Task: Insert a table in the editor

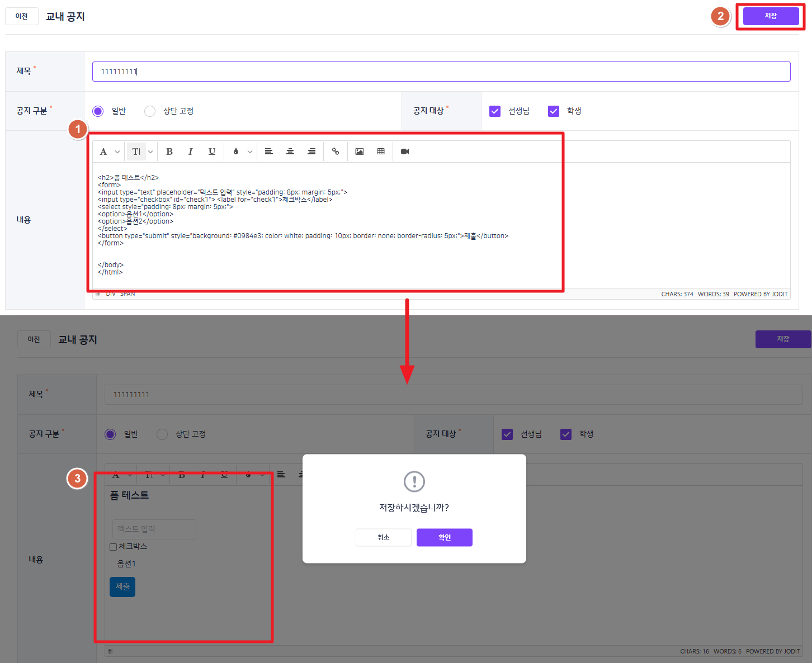Action: click(x=381, y=151)
